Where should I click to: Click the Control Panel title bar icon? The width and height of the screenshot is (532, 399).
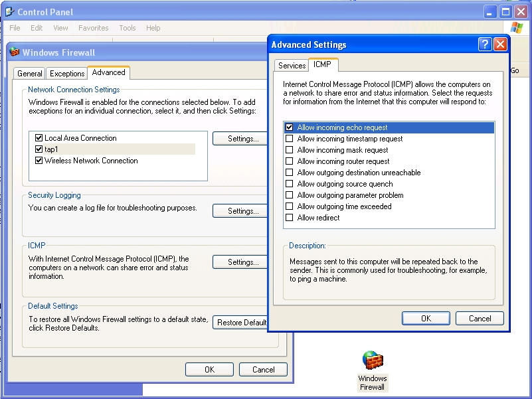pyautogui.click(x=9, y=12)
